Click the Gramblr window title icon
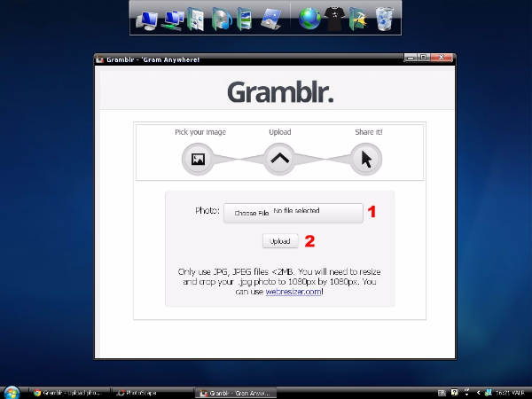Image resolution: width=532 pixels, height=399 pixels. [x=99, y=59]
